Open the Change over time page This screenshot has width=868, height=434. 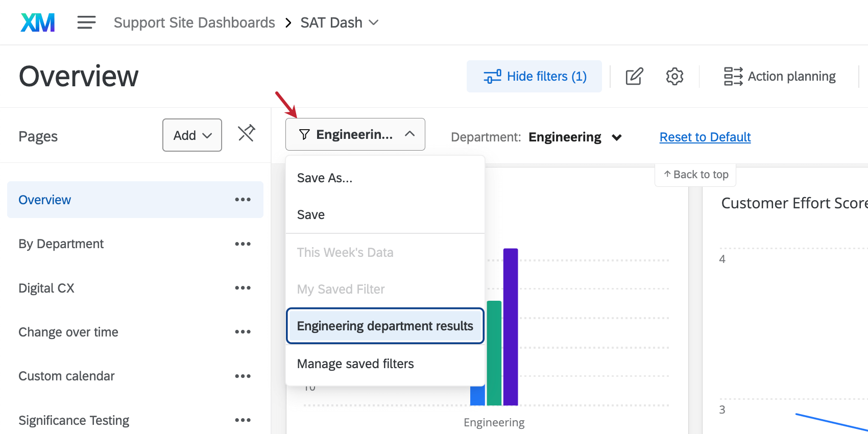(x=68, y=331)
